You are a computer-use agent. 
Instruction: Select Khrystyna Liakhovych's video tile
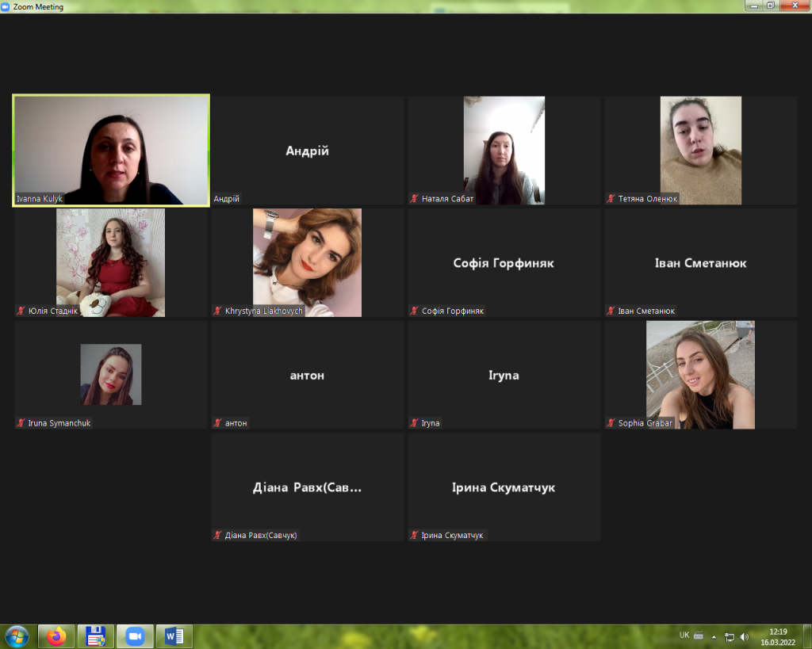pyautogui.click(x=307, y=262)
